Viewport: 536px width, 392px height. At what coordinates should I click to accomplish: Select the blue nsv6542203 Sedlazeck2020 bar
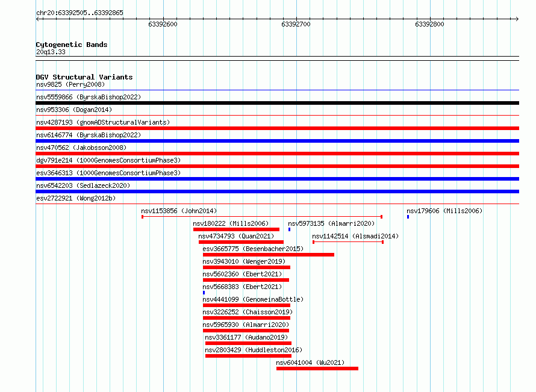(x=277, y=191)
